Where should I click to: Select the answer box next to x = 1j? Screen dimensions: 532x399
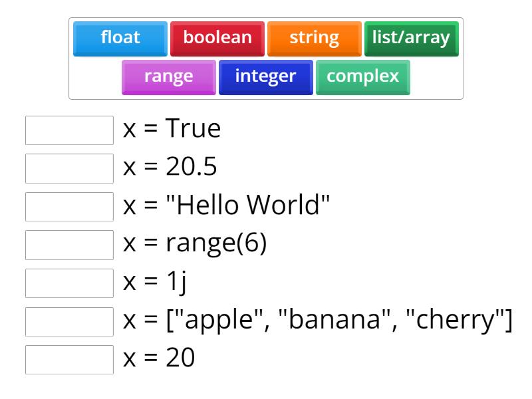70,283
